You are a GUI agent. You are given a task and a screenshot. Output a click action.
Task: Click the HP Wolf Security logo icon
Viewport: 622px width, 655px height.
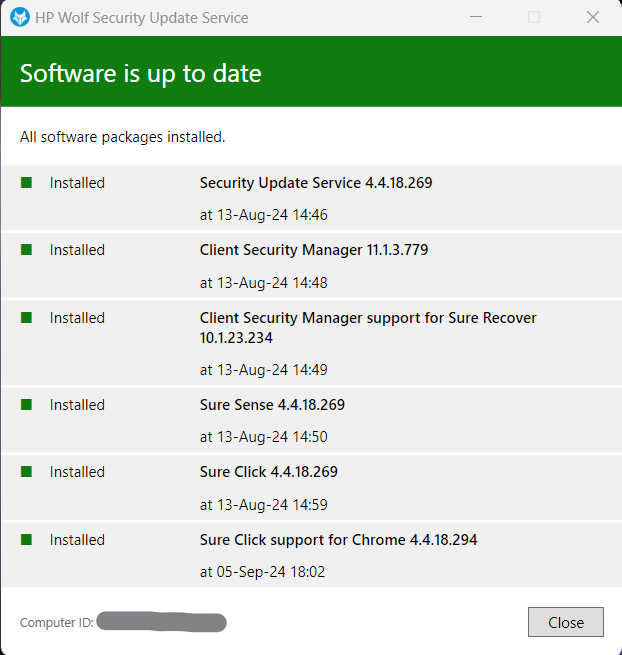[x=19, y=17]
